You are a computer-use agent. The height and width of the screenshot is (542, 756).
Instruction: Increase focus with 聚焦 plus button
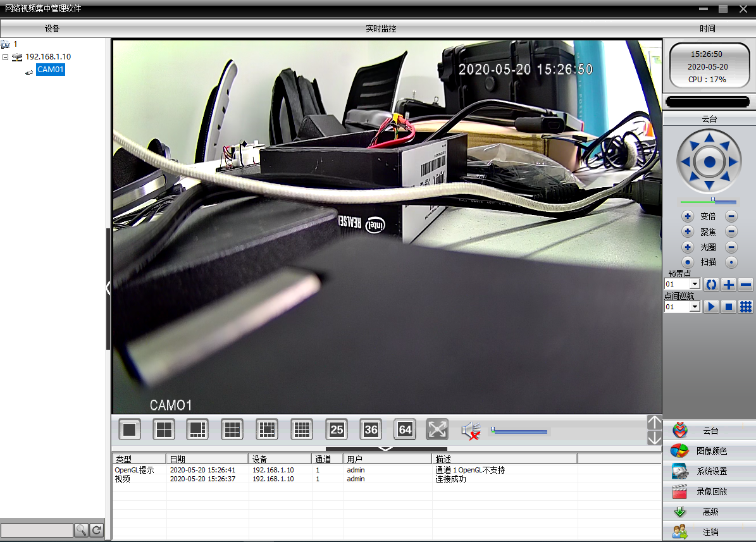[x=688, y=231]
